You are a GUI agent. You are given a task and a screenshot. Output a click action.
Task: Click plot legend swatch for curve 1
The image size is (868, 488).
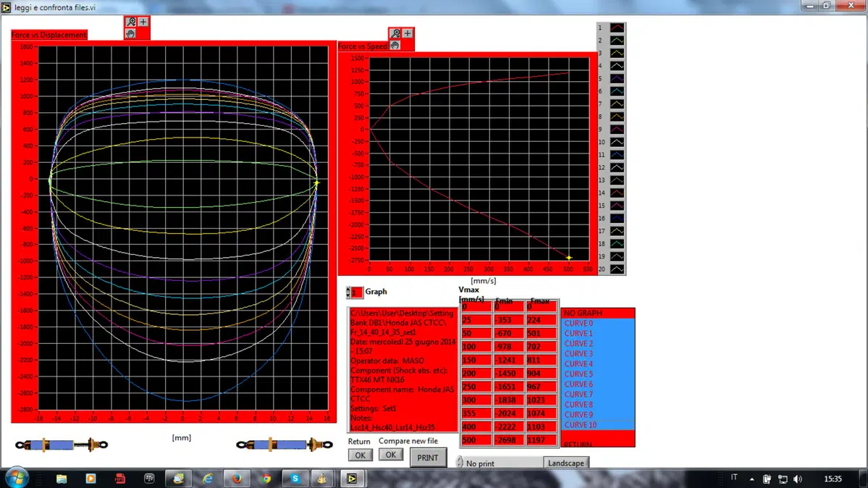coord(617,28)
